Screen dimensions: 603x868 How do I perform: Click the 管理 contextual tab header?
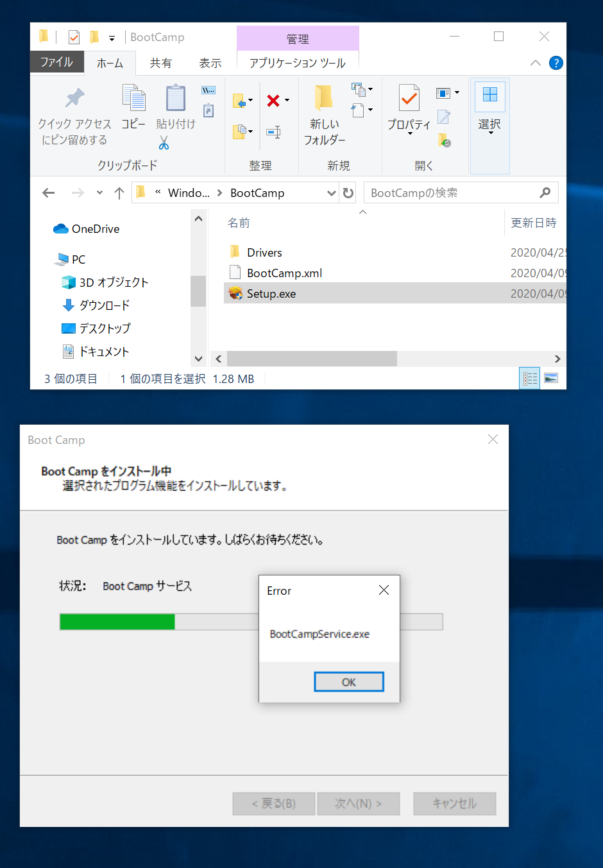coord(298,38)
